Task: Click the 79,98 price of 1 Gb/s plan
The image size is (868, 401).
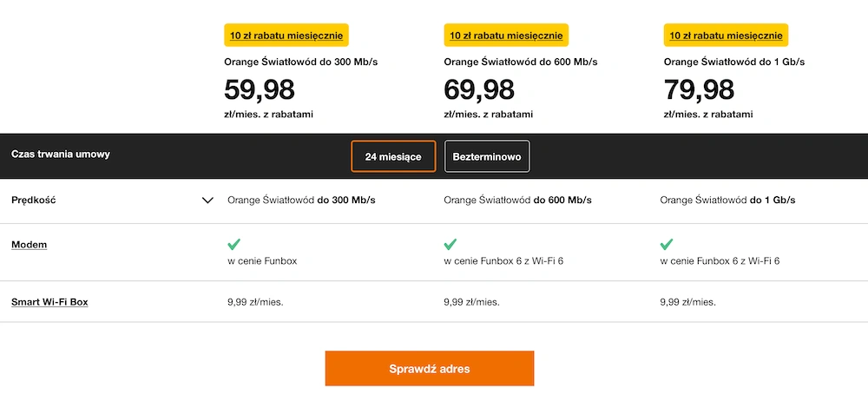Action: (699, 89)
